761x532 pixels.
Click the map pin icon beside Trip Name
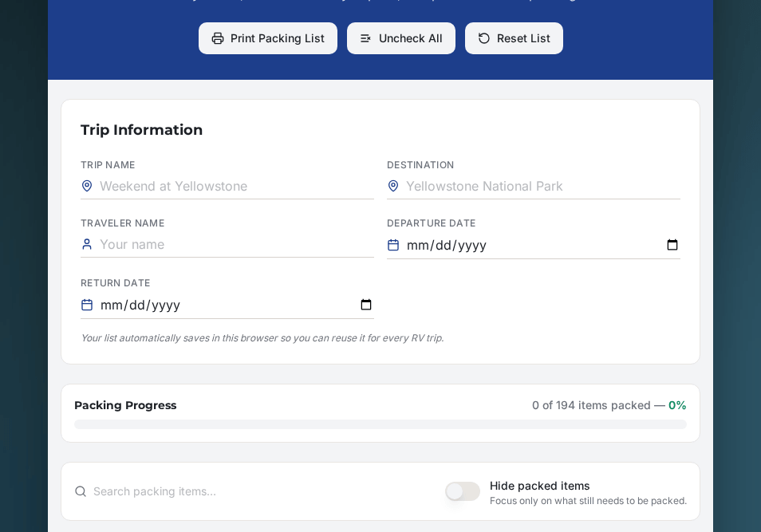[x=87, y=186]
